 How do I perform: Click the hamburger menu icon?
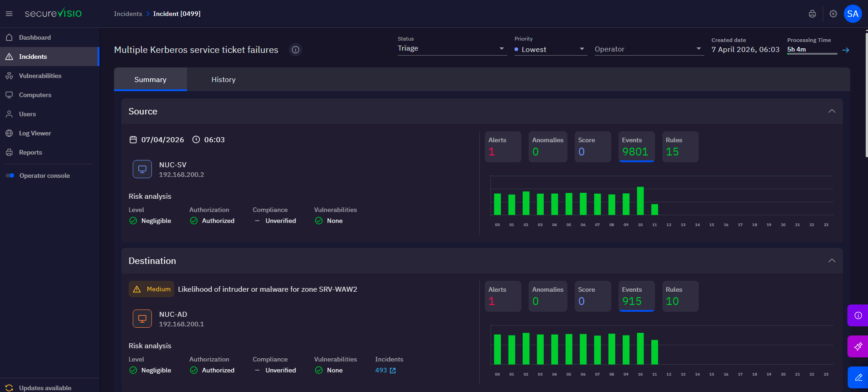tap(9, 14)
